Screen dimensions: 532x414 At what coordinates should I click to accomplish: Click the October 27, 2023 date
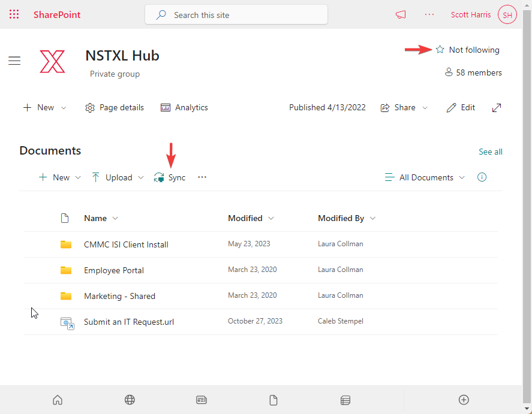pos(255,321)
